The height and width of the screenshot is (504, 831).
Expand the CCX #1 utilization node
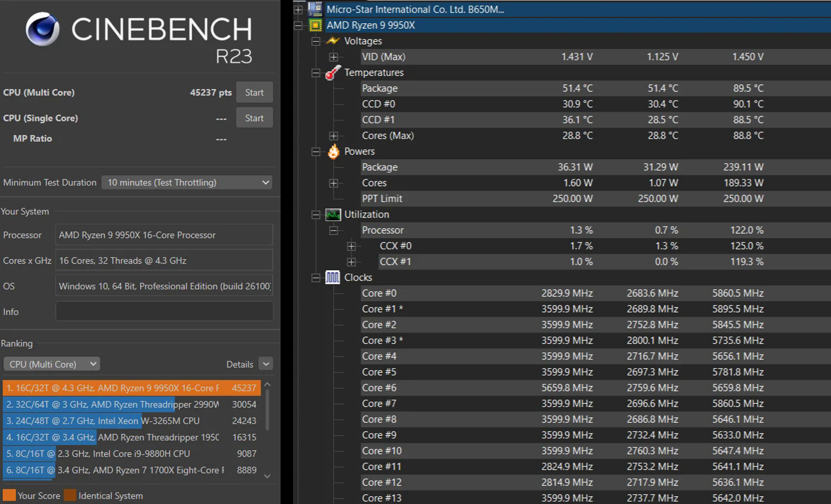coord(352,262)
